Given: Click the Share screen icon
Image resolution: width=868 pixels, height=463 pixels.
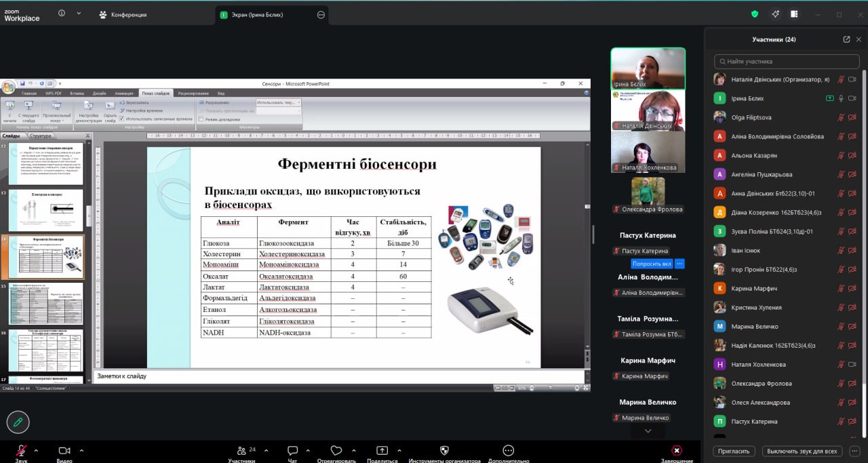Looking at the screenshot, I should [382, 451].
